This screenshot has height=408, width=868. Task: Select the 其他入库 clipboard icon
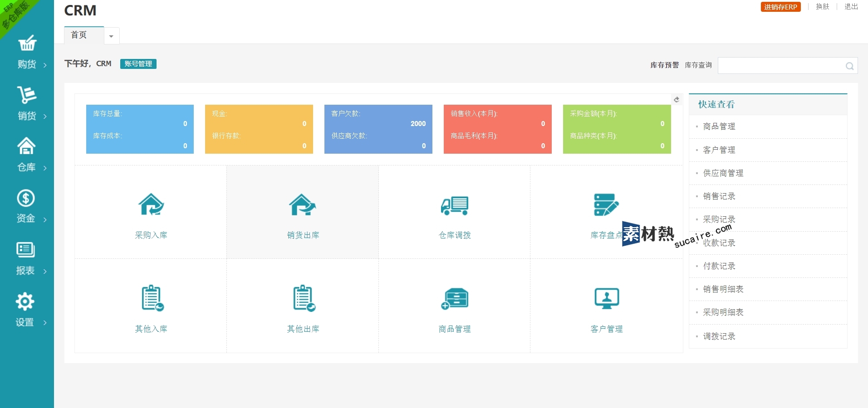point(152,298)
